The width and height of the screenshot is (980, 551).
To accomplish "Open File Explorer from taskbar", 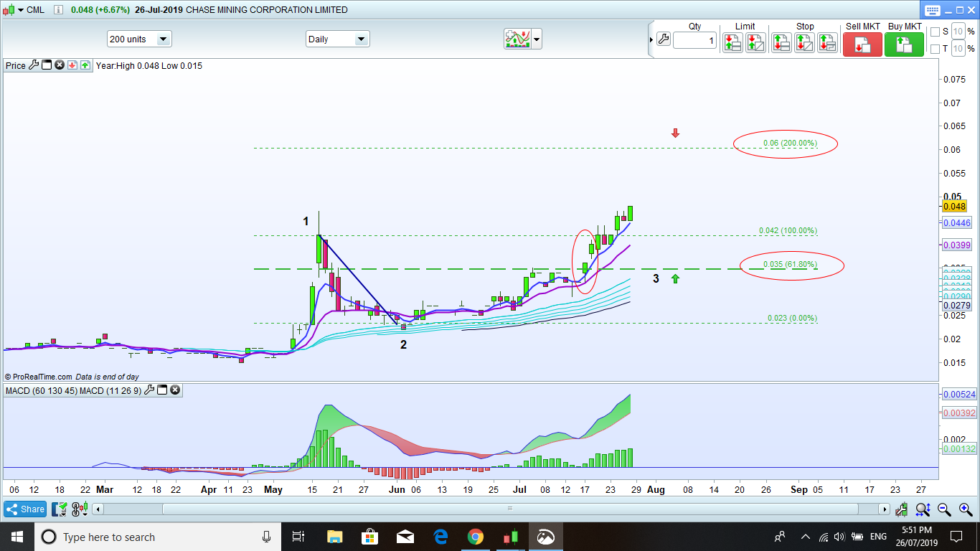I will [x=335, y=537].
